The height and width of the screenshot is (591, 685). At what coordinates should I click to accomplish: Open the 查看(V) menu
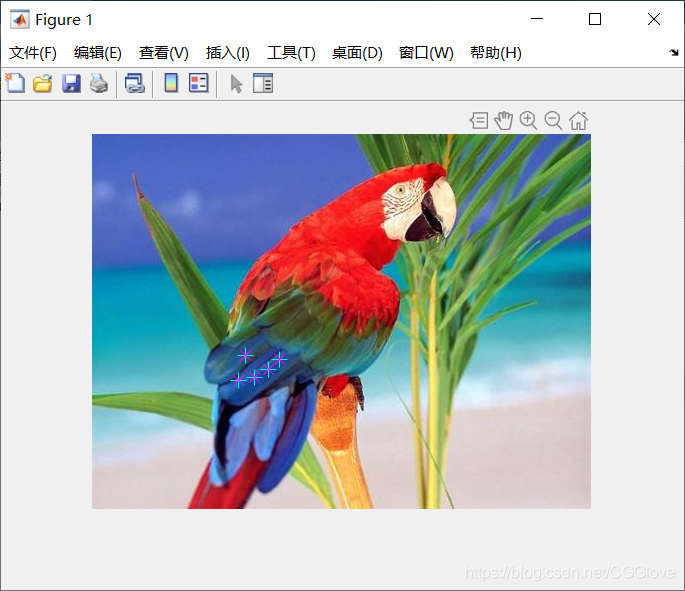pos(164,53)
